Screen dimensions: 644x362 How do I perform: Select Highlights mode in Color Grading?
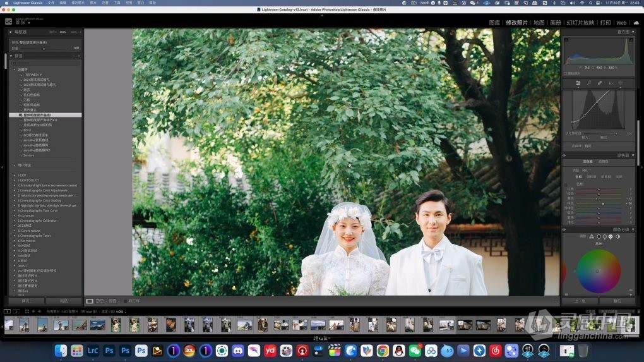tap(611, 236)
